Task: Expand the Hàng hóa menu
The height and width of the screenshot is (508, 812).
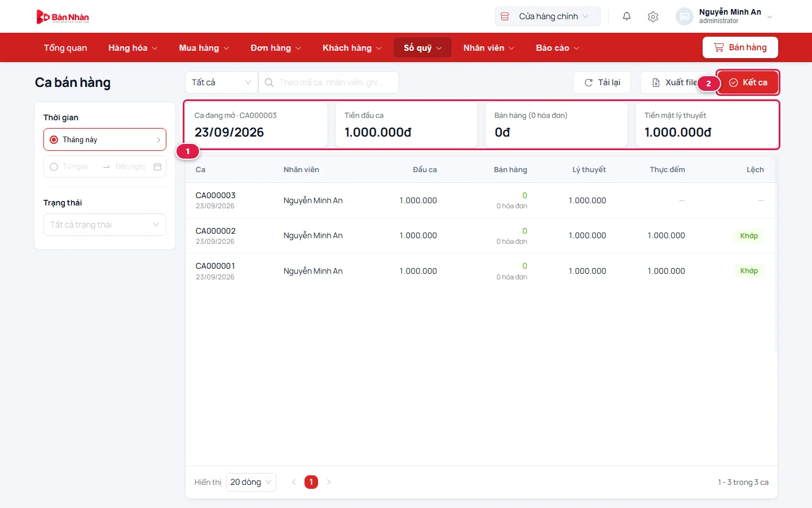Action: pyautogui.click(x=133, y=48)
